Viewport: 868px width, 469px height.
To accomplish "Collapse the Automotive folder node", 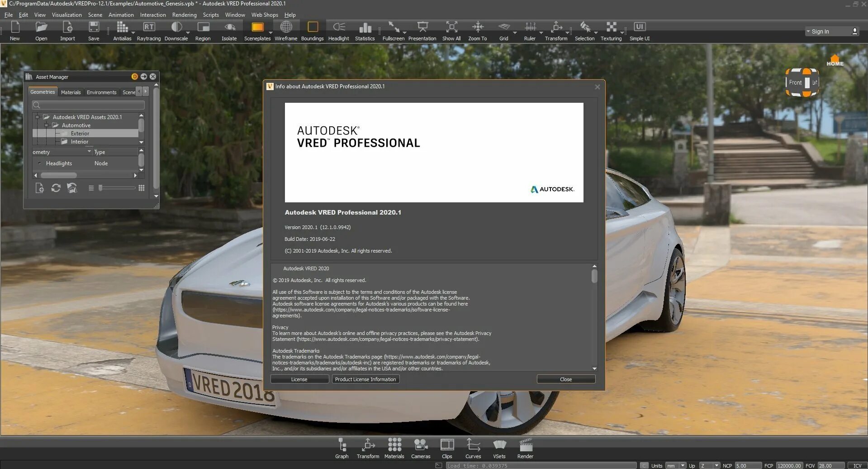I will tap(47, 125).
